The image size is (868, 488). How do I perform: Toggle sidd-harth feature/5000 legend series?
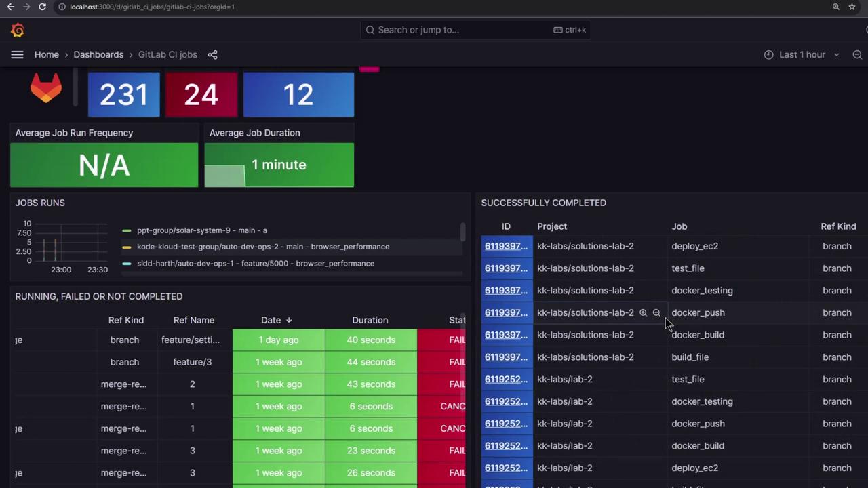(x=255, y=264)
